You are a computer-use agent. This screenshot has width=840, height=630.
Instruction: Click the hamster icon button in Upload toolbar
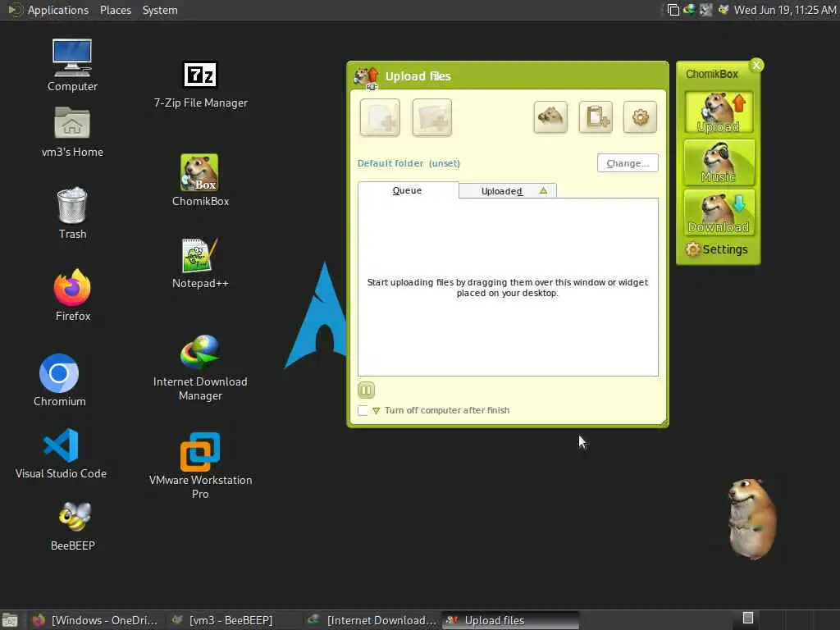[550, 116]
